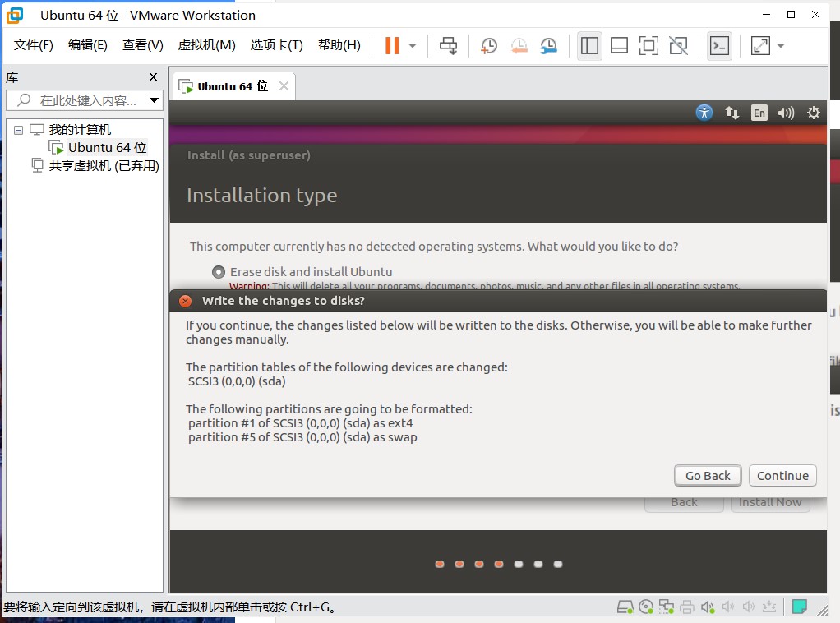
Task: Select Erase disk and install Ubuntu
Action: [219, 272]
